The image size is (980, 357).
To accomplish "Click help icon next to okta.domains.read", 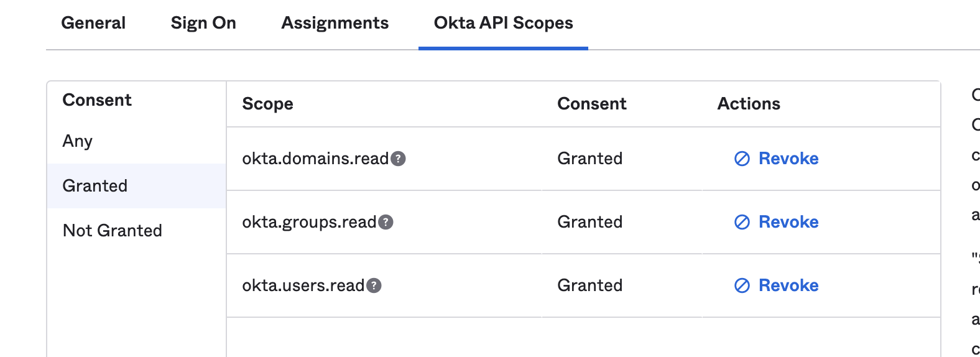I will (398, 159).
